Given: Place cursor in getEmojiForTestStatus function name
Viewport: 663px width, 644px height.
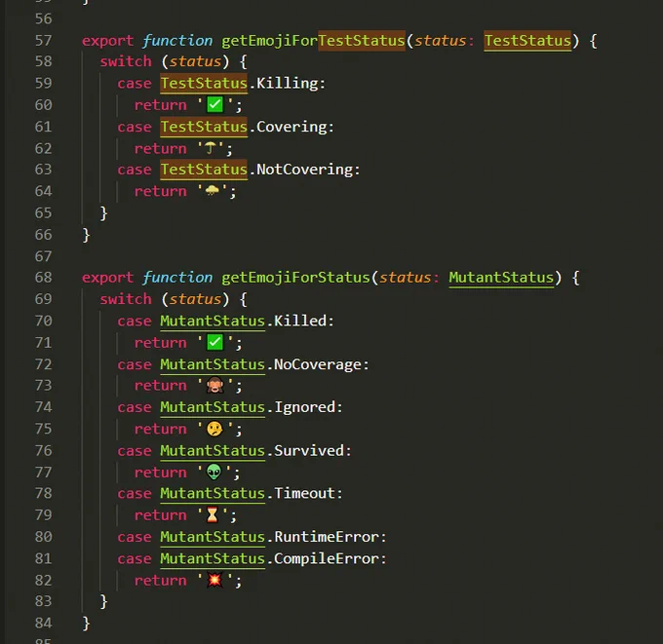Looking at the screenshot, I should [313, 41].
